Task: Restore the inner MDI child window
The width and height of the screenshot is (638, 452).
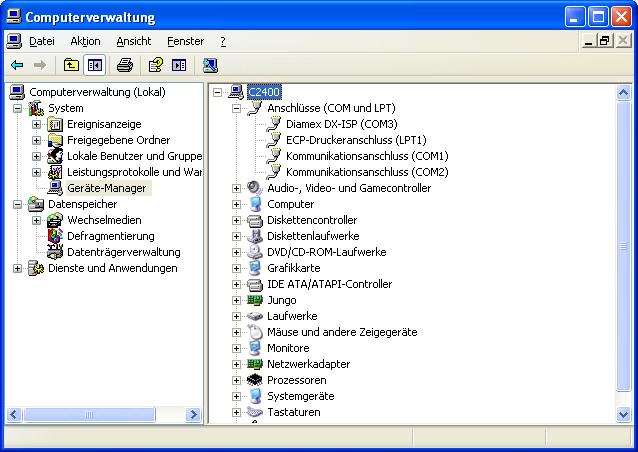Action: point(605,41)
